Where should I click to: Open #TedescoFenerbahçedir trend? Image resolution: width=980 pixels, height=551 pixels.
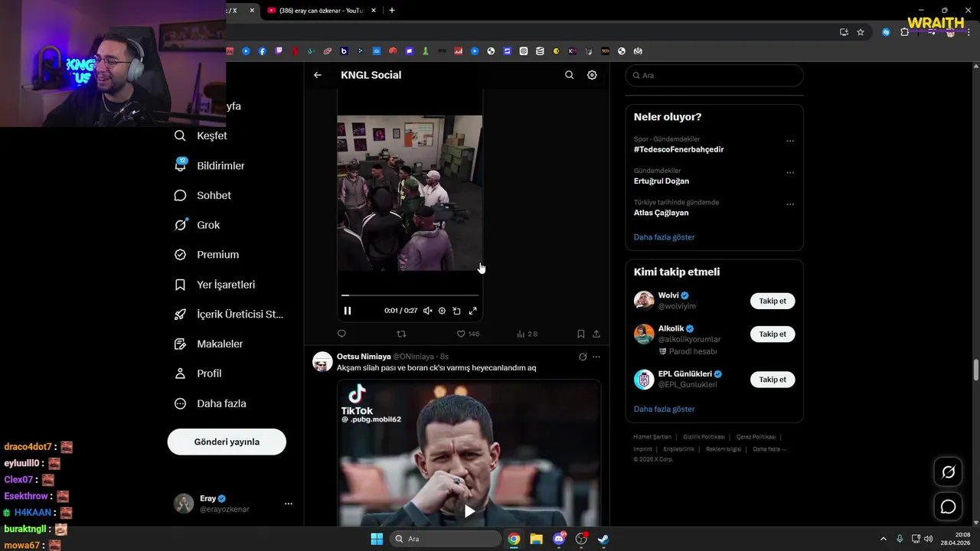pos(678,149)
